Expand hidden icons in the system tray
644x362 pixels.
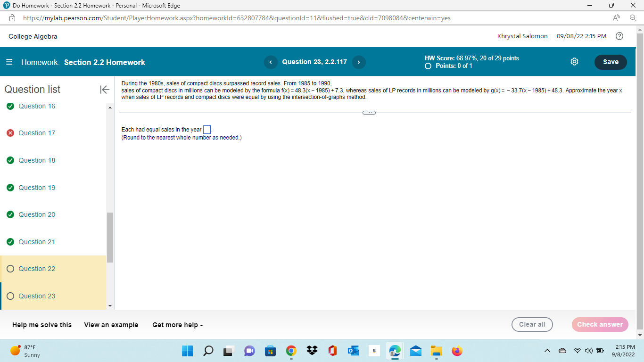click(x=547, y=351)
